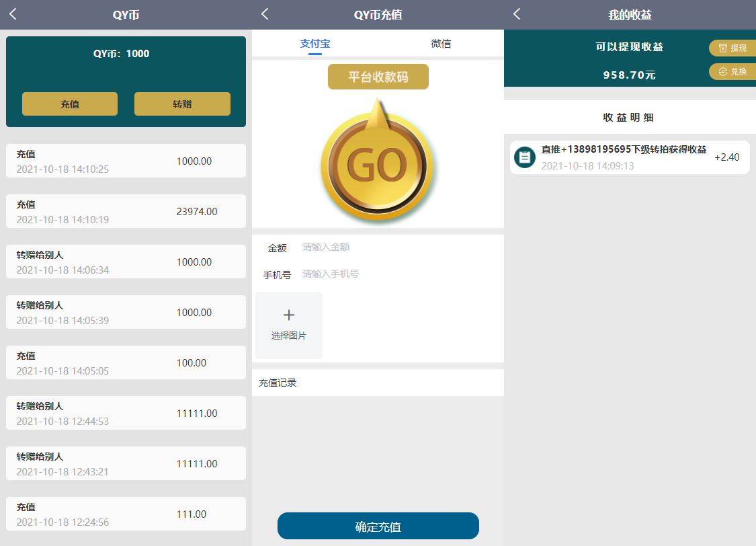The width and height of the screenshot is (756, 546).
Task: Go back from the QY币 screen
Action: click(x=13, y=14)
